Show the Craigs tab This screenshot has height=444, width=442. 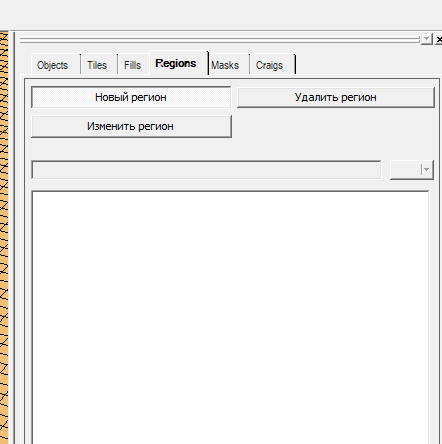pyautogui.click(x=269, y=65)
